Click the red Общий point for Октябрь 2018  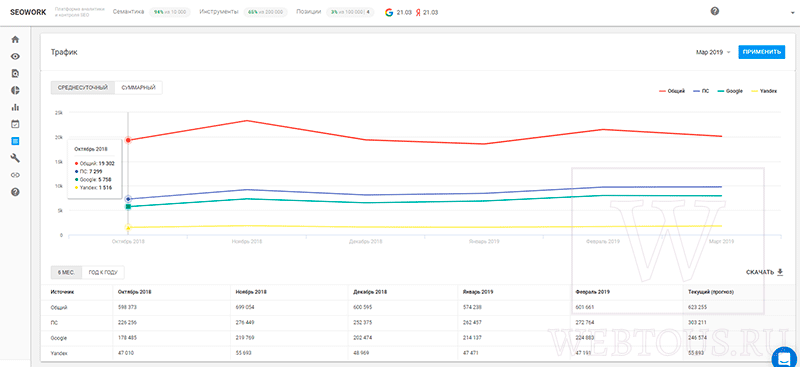(128, 140)
